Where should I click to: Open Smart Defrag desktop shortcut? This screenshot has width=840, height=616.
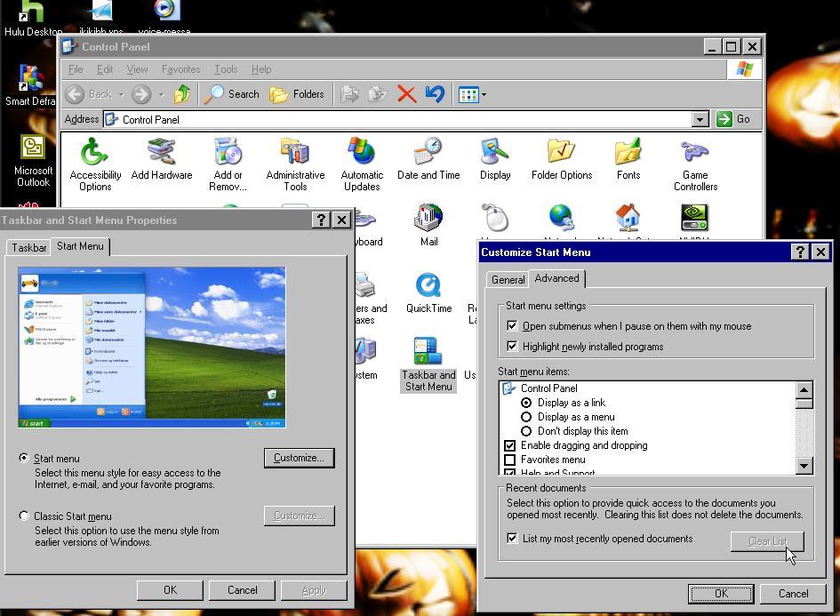point(30,84)
